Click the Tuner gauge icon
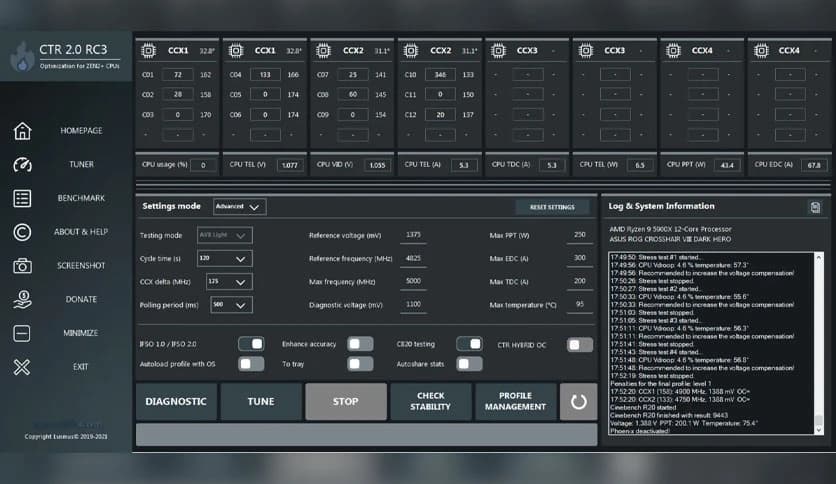This screenshot has width=836, height=484. tap(22, 165)
